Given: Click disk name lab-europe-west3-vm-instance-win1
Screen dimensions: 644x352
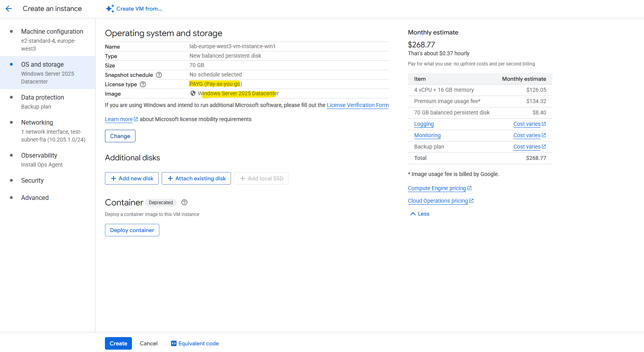Looking at the screenshot, I should click(233, 46).
